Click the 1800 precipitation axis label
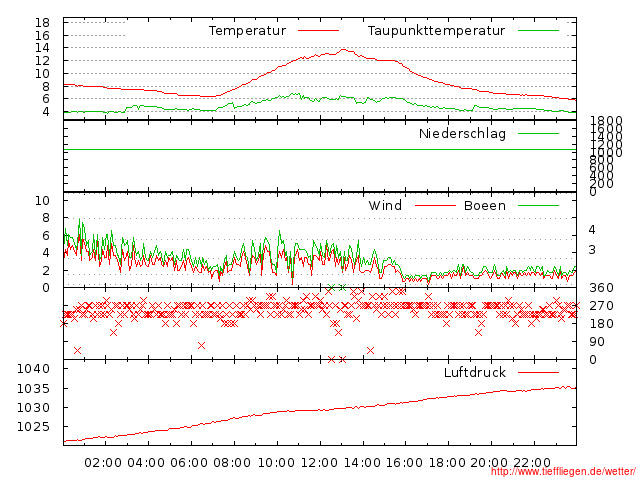The height and width of the screenshot is (480, 640). [606, 121]
